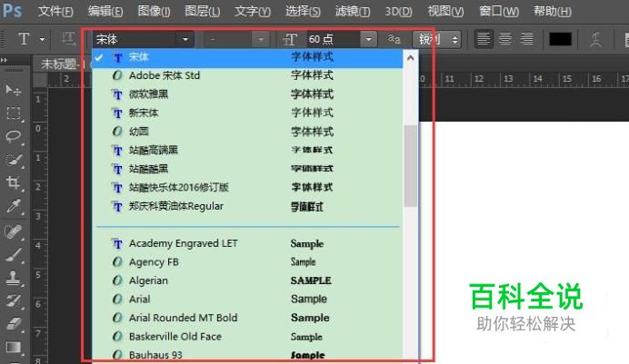Select the Brush tool
629x364 pixels.
pos(14,255)
